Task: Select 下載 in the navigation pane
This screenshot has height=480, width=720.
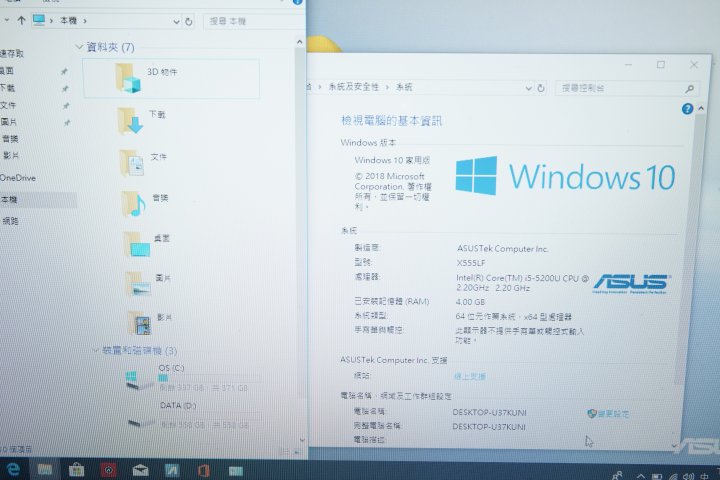Action: (7, 88)
